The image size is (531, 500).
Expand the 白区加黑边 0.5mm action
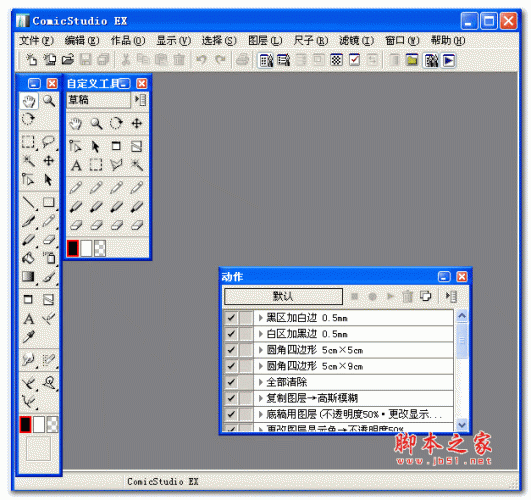pos(260,334)
